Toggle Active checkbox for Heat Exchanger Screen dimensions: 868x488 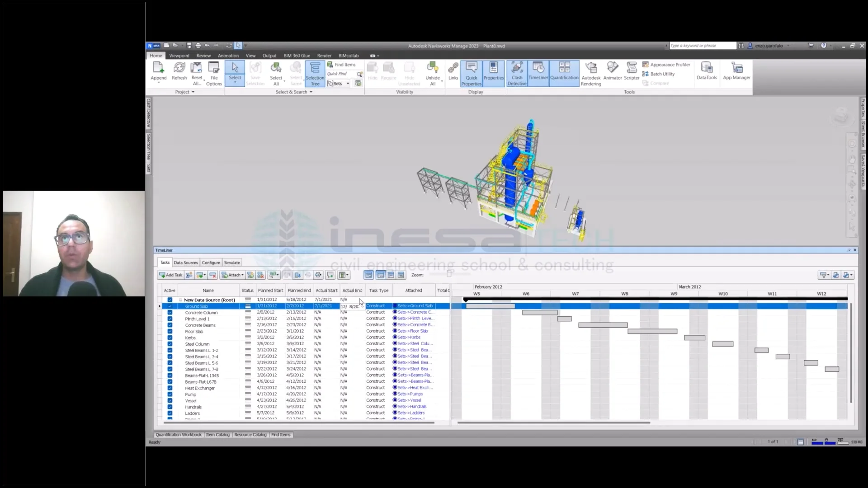coord(170,388)
